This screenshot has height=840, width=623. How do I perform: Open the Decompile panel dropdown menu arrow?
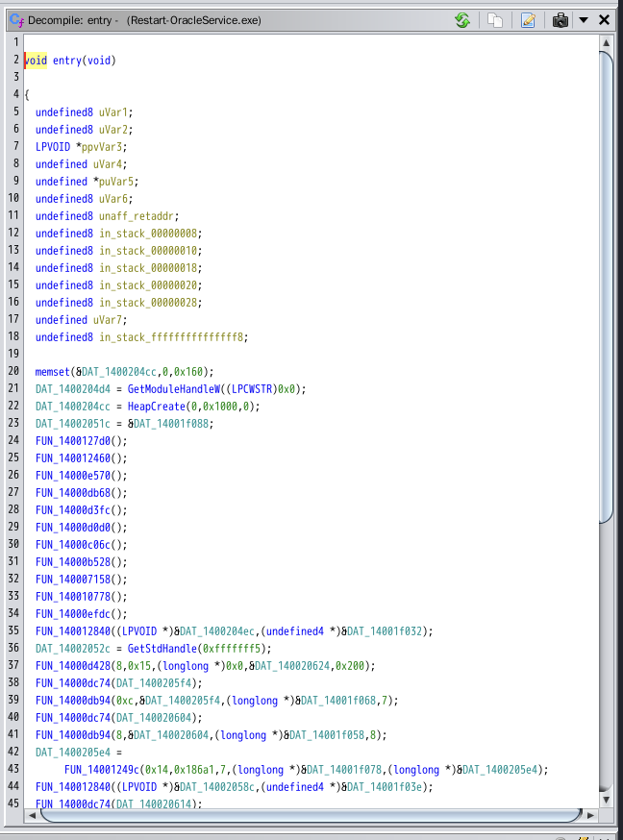(x=584, y=20)
